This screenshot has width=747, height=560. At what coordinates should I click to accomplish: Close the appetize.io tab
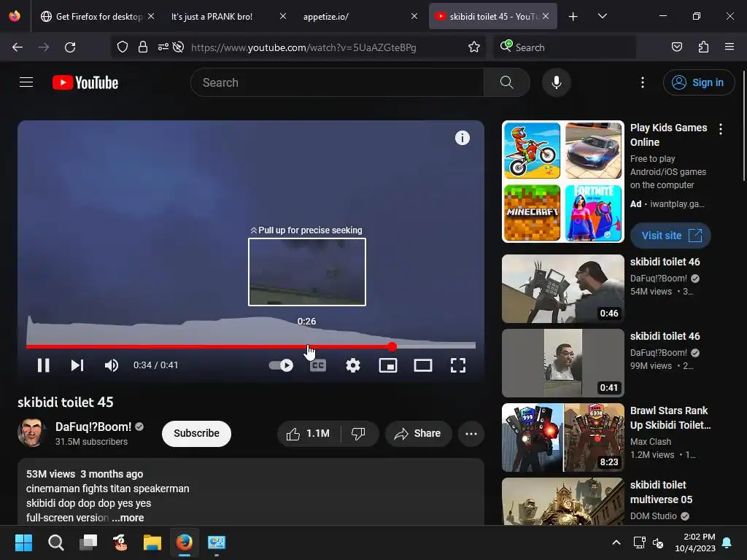point(414,16)
